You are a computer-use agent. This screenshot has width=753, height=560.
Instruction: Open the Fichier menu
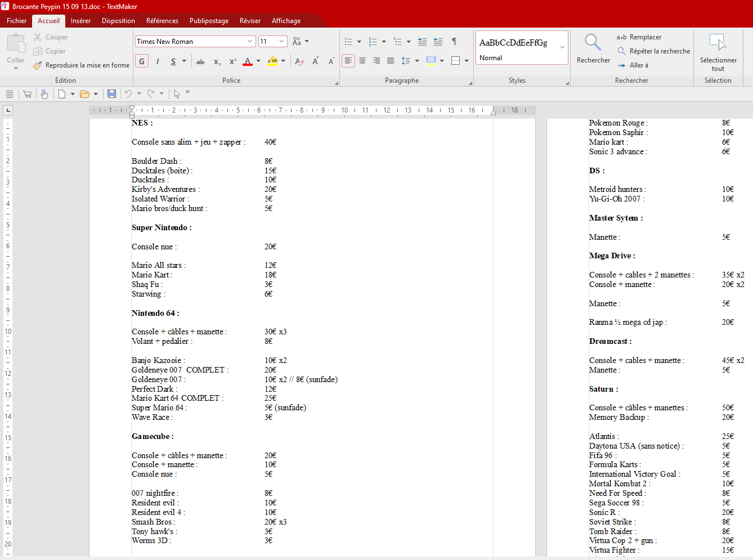coord(17,21)
